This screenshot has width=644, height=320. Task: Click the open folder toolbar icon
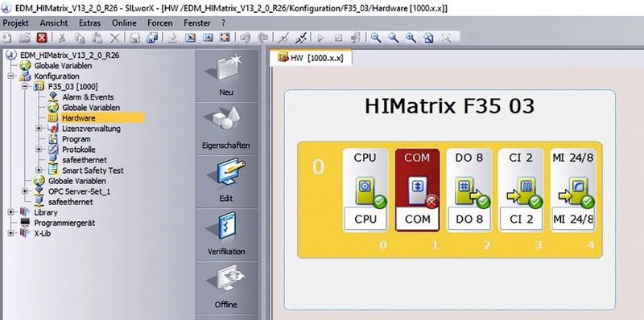click(x=24, y=38)
